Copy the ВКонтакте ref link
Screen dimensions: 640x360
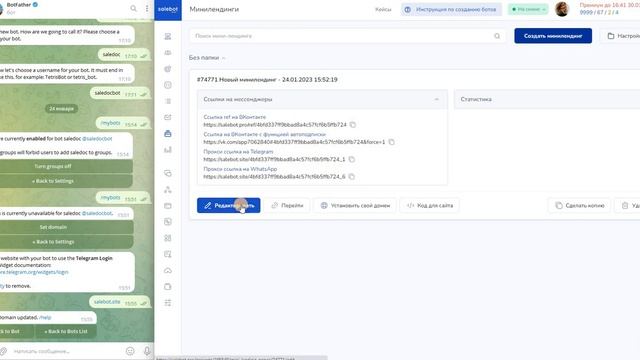[x=353, y=124]
